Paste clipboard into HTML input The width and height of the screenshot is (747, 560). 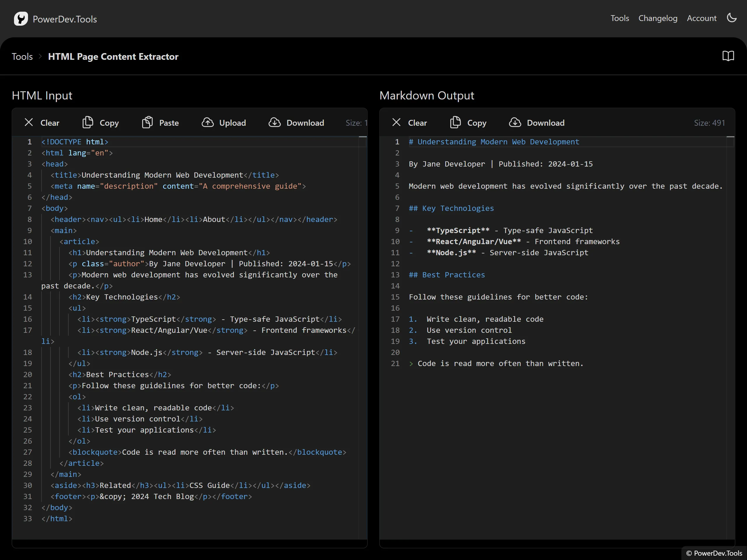coord(160,123)
